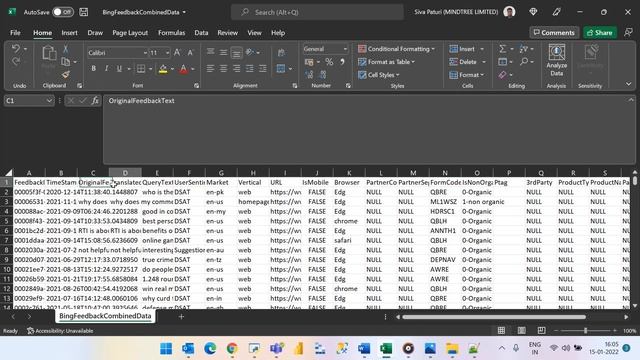Switch to the Review tab

227,33
